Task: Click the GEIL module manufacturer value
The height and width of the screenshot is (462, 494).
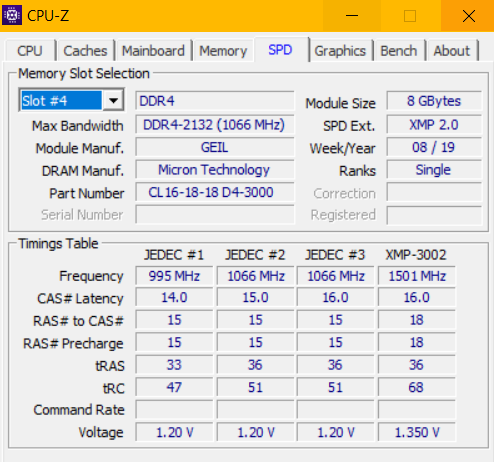Action: tap(215, 147)
